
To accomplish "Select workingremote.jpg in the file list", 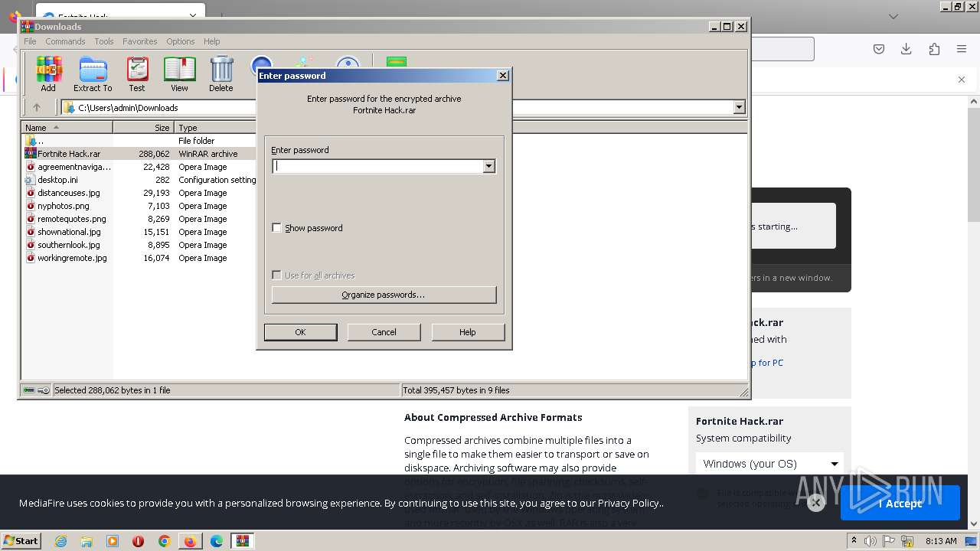I will coord(72,258).
